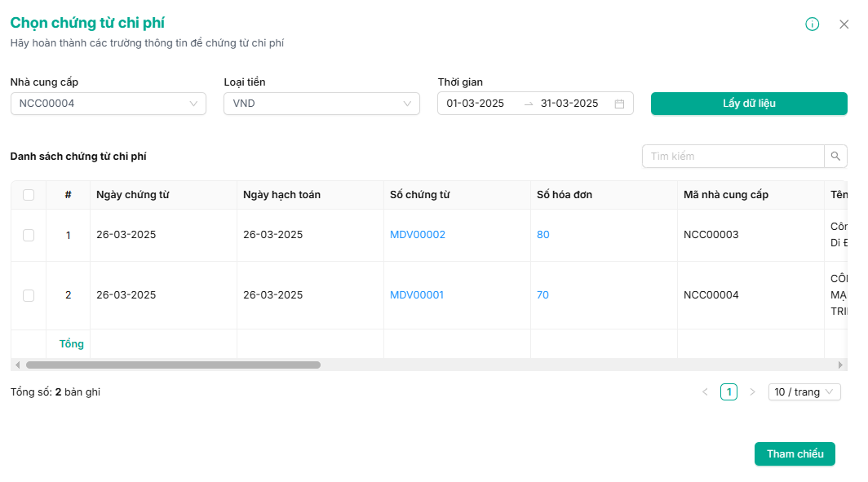Click the Tìm kiếm search input field
The width and height of the screenshot is (868, 482).
(x=733, y=156)
